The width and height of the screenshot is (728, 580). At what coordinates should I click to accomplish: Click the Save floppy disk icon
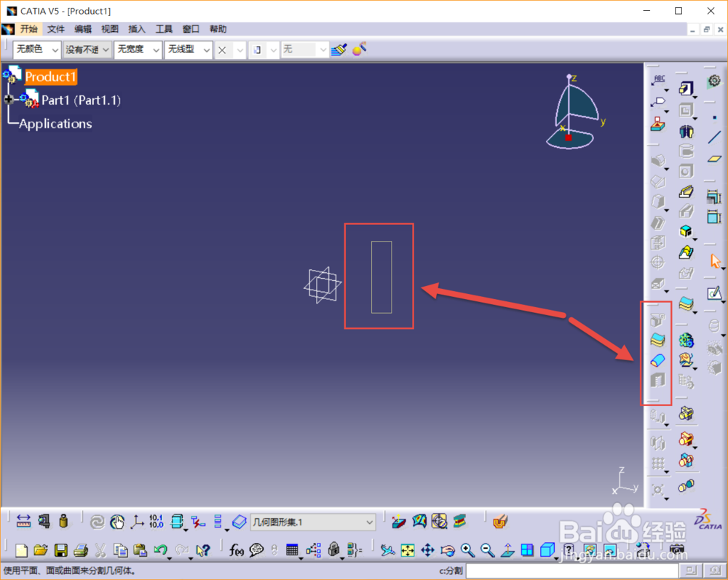[61, 550]
